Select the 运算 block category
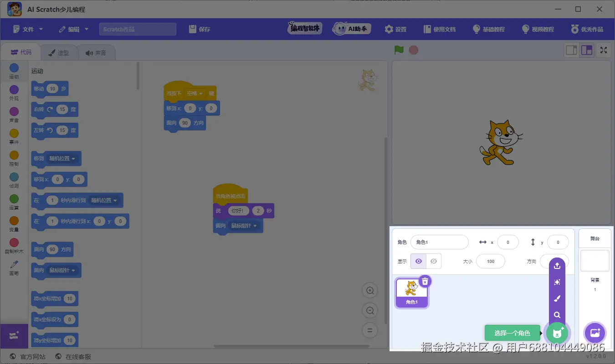The height and width of the screenshot is (364, 615). click(14, 202)
